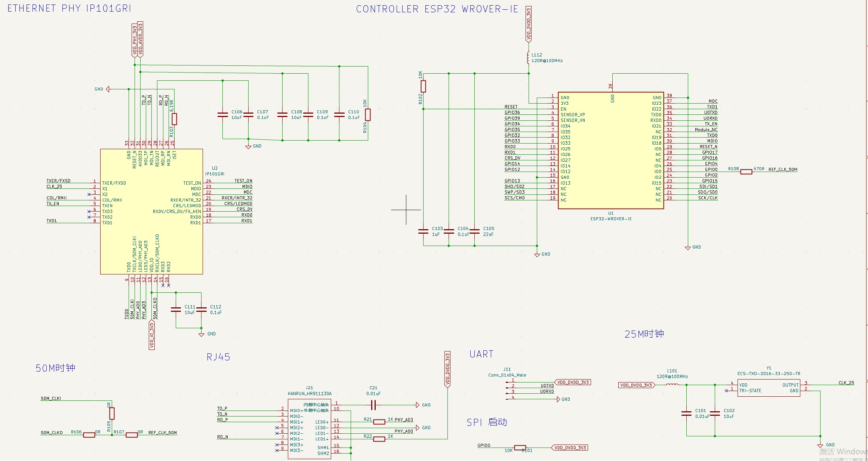Click VDD_DVDD_3V3 label above inductor L112

click(x=528, y=24)
